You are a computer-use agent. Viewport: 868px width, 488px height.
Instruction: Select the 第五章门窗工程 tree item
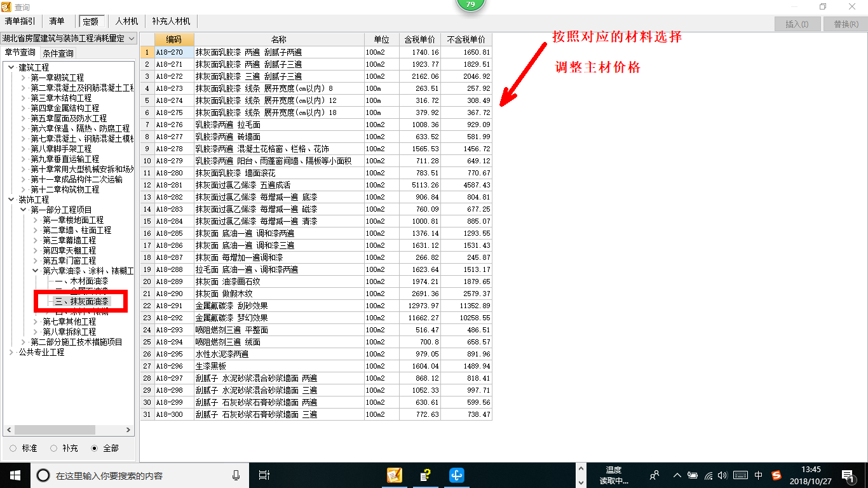pyautogui.click(x=69, y=261)
